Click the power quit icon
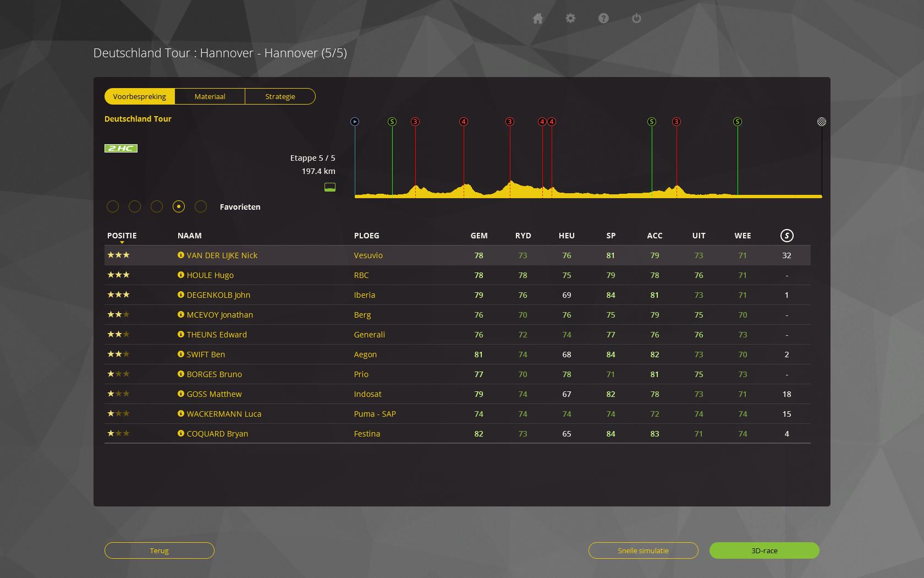924x578 pixels. click(636, 19)
